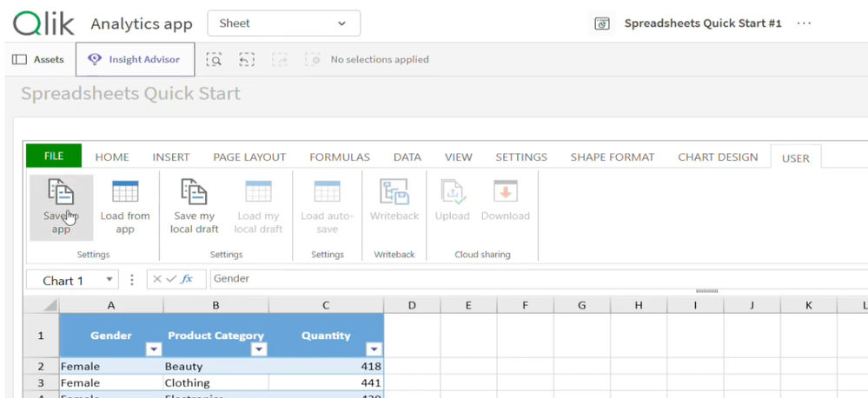Open the Product Category filter dropdown
This screenshot has height=398, width=868.
click(259, 349)
